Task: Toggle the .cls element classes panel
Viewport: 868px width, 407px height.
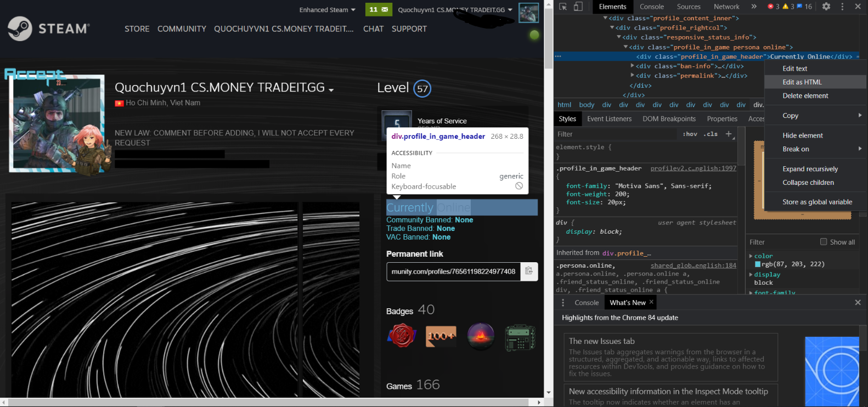Action: tap(711, 134)
